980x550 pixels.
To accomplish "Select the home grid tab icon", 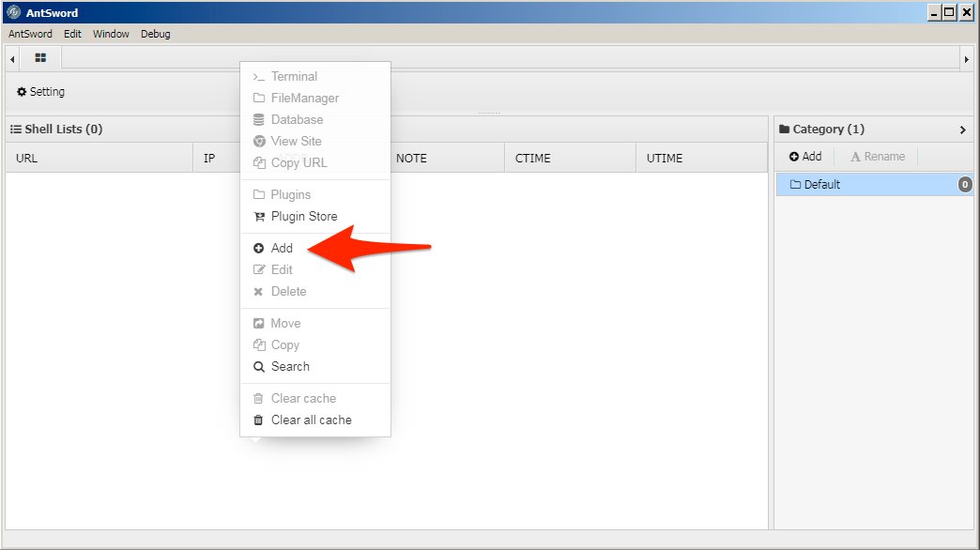I will [40, 58].
